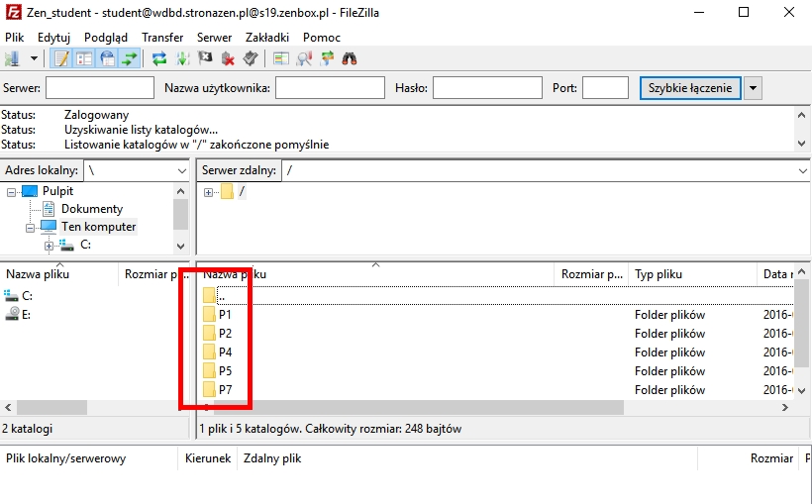Click the Szybkie łączenie button
The width and height of the screenshot is (812, 504).
[x=690, y=87]
